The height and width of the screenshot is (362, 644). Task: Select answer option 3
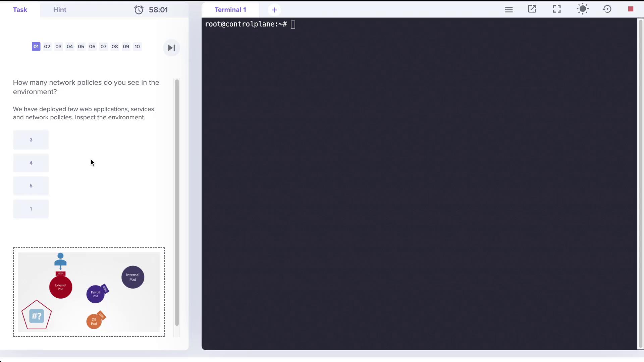31,140
